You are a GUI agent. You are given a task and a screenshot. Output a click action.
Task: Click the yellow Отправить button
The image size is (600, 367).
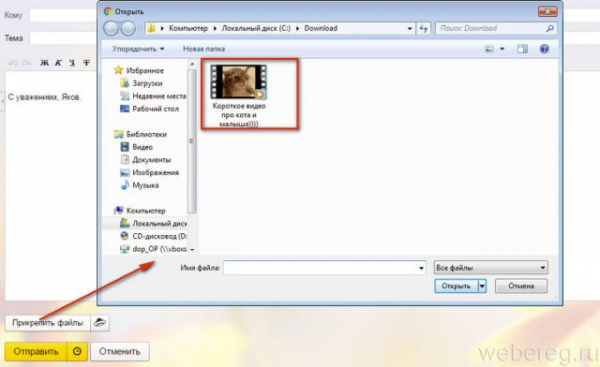[36, 351]
